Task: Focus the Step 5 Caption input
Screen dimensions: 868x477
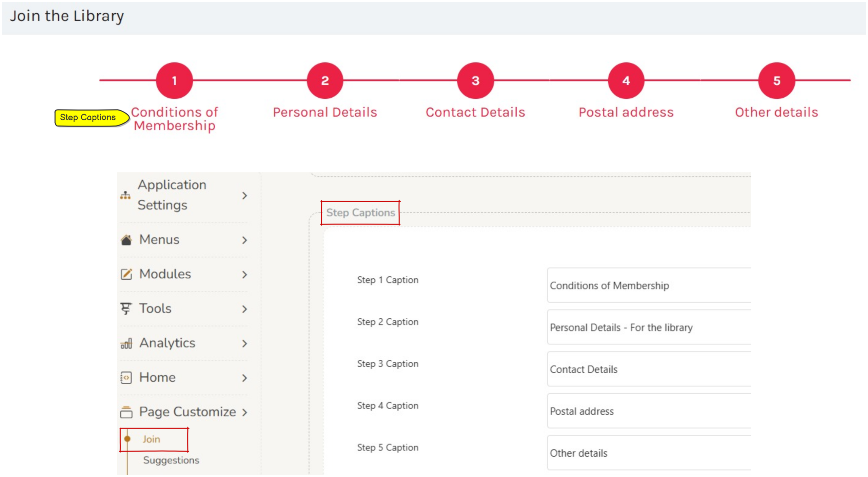Action: [x=648, y=453]
